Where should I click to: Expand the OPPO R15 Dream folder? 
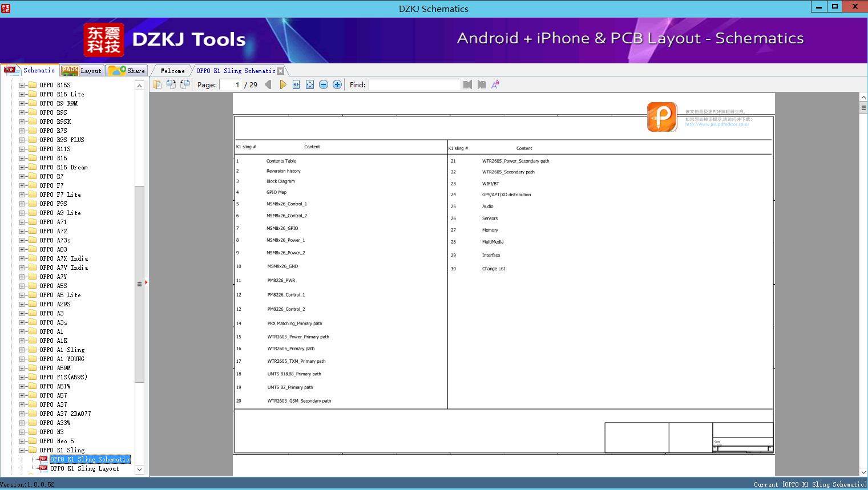click(x=22, y=167)
